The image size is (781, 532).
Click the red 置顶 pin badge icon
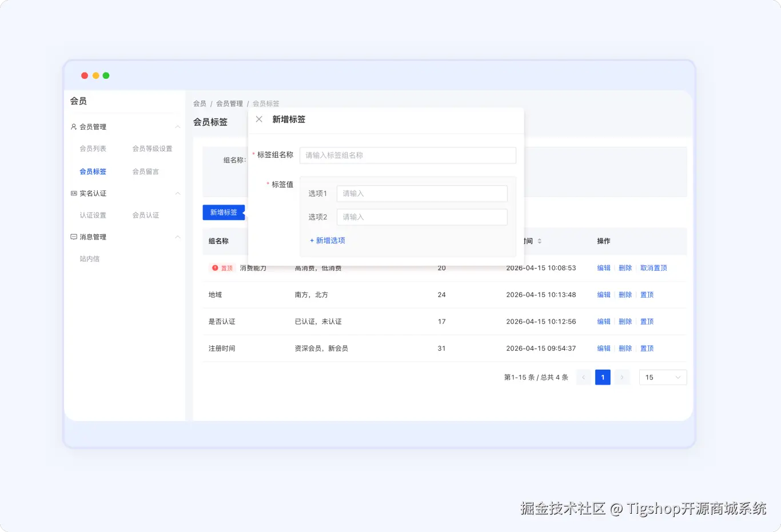(215, 268)
